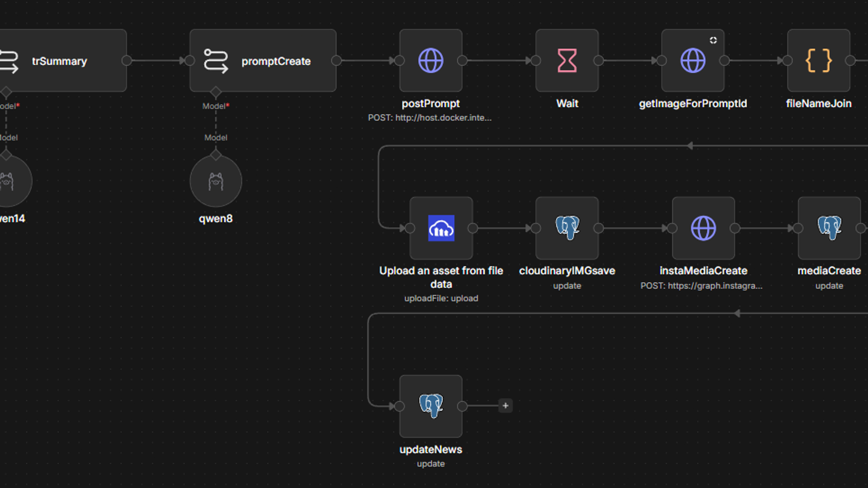Click the 'Upload an asset from file data' label
Screen dimensions: 868x488
point(441,277)
